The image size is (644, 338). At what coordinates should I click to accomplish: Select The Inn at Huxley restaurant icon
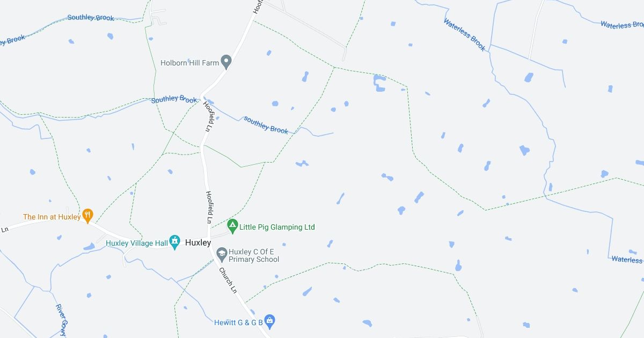coord(89,216)
